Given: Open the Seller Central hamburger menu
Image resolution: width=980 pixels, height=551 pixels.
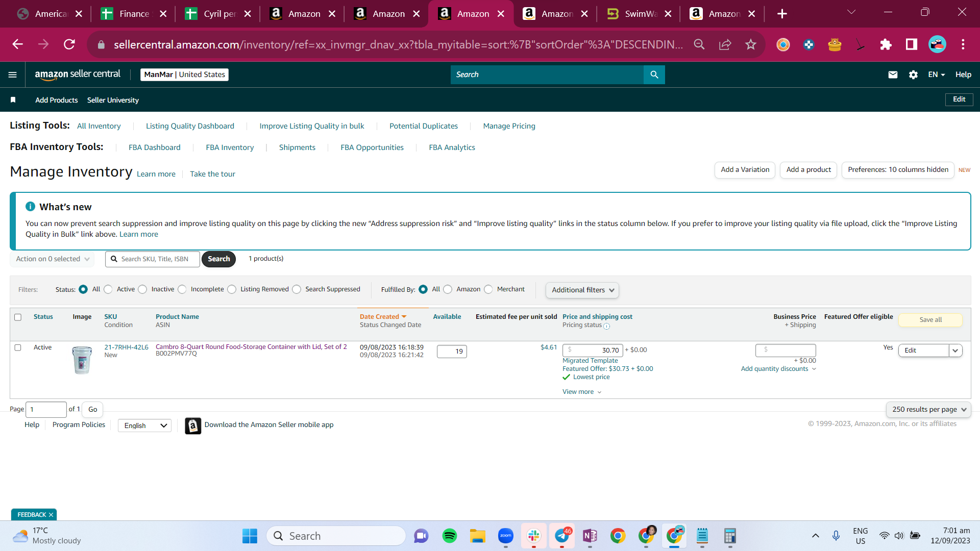Looking at the screenshot, I should click(13, 74).
